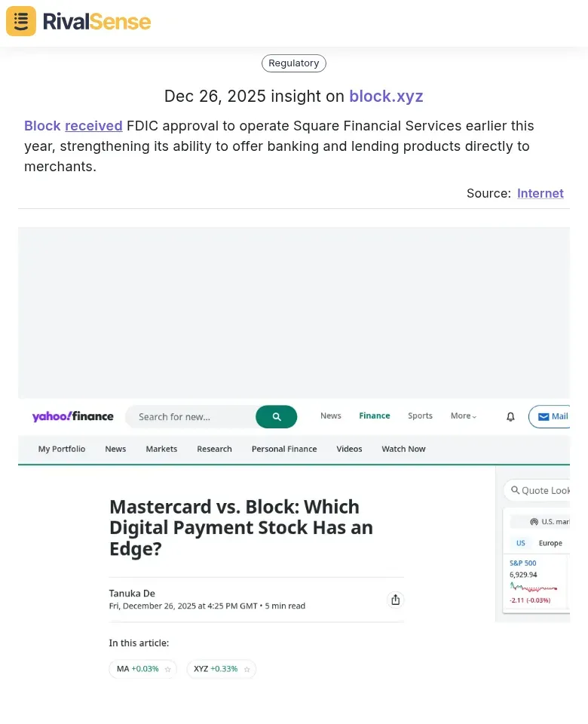Screen dimensions: 588x724
Task: Open the Internet source link
Action: (540, 193)
